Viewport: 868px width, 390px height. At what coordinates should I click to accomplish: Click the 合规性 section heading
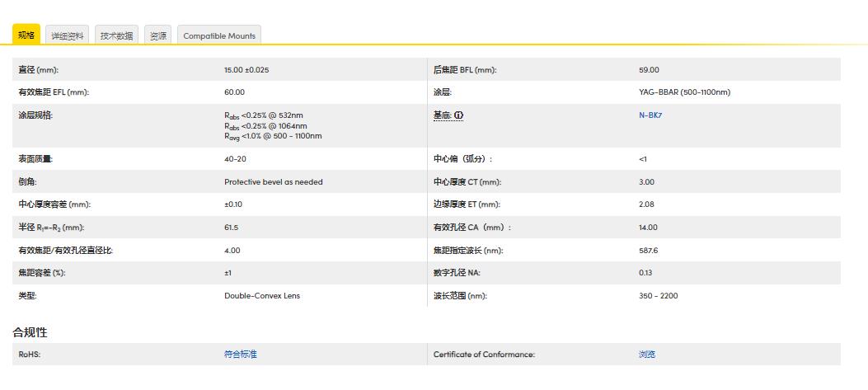point(30,332)
